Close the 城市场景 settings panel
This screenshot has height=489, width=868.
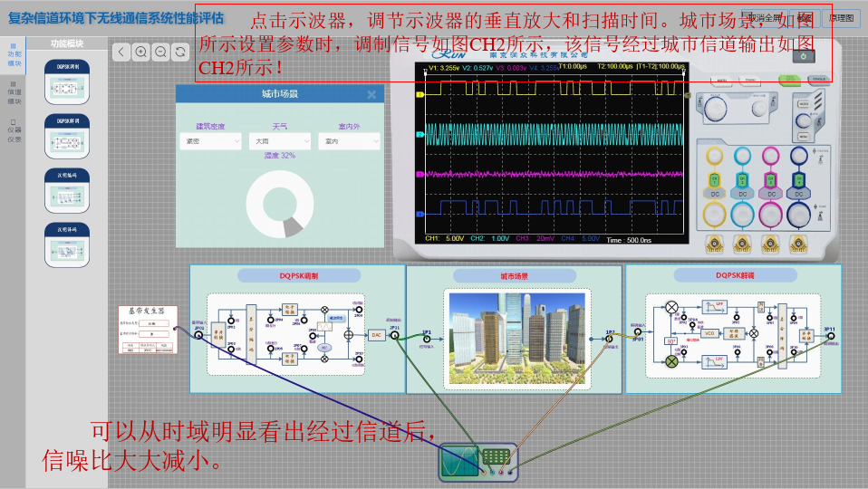pyautogui.click(x=371, y=94)
